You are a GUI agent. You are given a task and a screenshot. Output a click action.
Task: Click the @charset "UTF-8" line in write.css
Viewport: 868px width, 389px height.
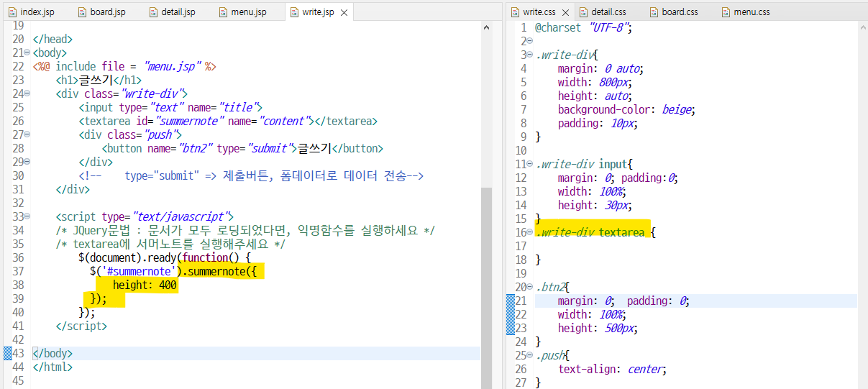pos(583,28)
